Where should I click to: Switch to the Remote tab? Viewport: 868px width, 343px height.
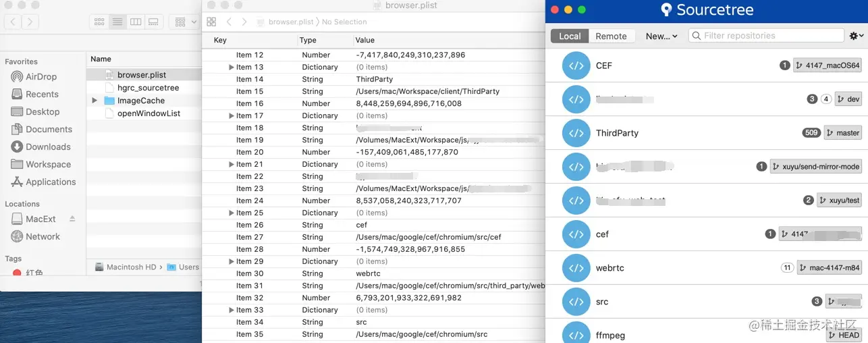point(611,36)
